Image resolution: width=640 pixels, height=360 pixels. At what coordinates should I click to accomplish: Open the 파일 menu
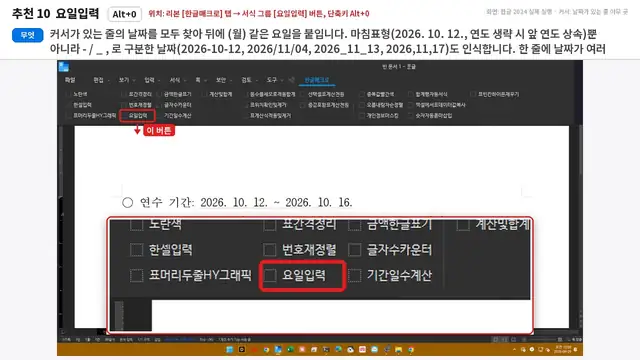point(70,80)
